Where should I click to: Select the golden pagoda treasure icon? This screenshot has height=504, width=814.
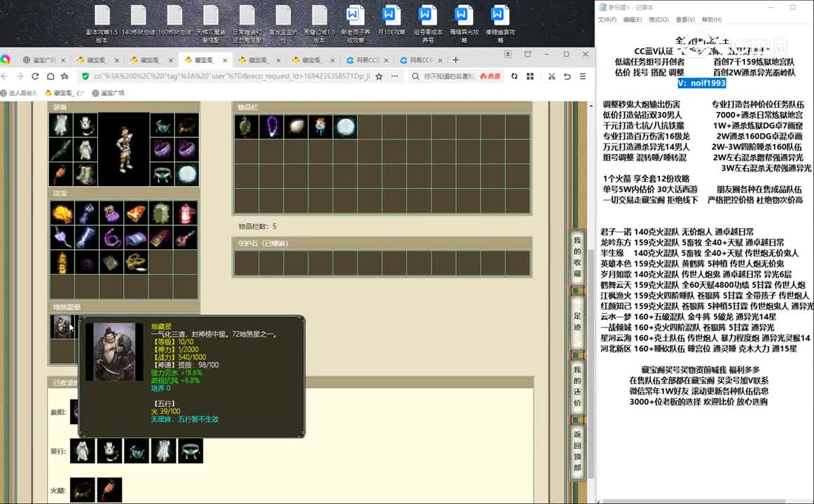click(x=62, y=263)
